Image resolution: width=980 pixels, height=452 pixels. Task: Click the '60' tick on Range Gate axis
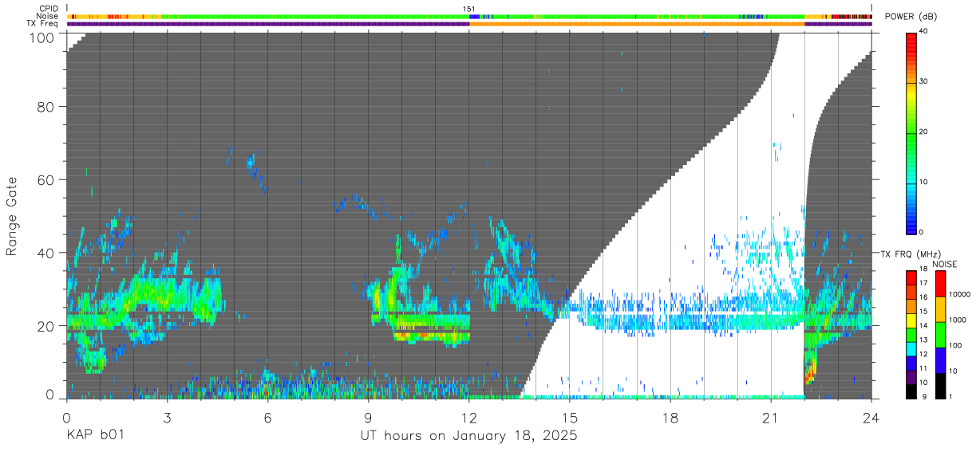click(46, 179)
